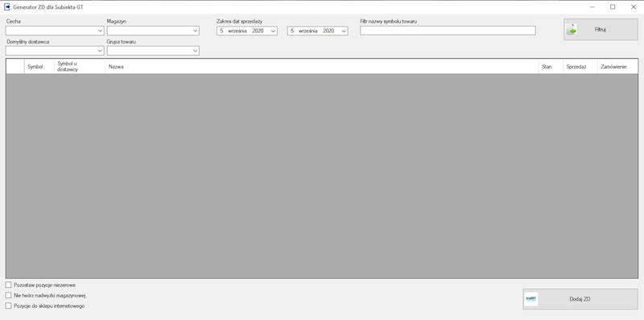Close the Generator ZD window

click(633, 7)
